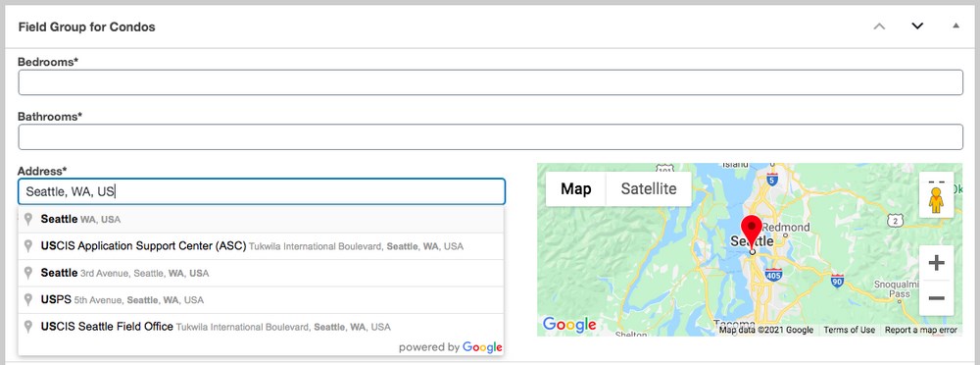Collapse the Field Group for Condos panel
Screen dimensions: 980x365
coord(955,26)
